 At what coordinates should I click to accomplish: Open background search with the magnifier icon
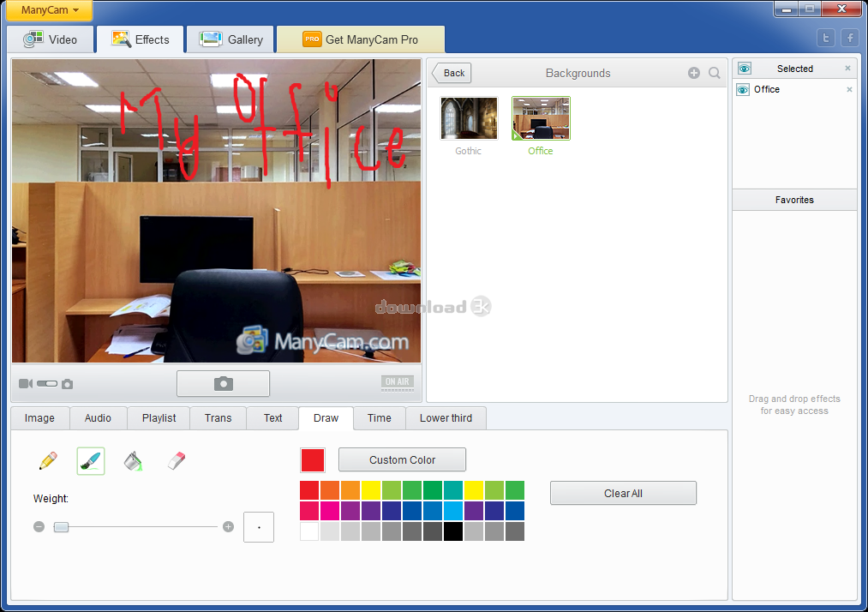[715, 73]
